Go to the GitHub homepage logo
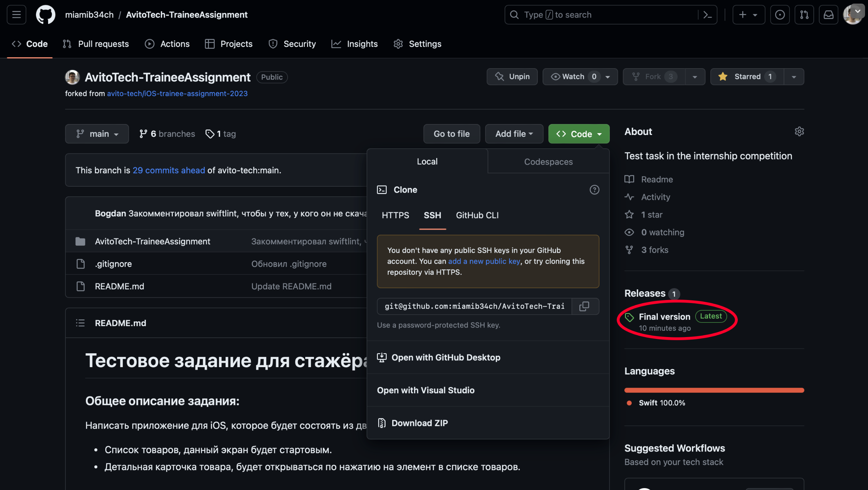Screen dimensions: 868x490 click(x=45, y=15)
